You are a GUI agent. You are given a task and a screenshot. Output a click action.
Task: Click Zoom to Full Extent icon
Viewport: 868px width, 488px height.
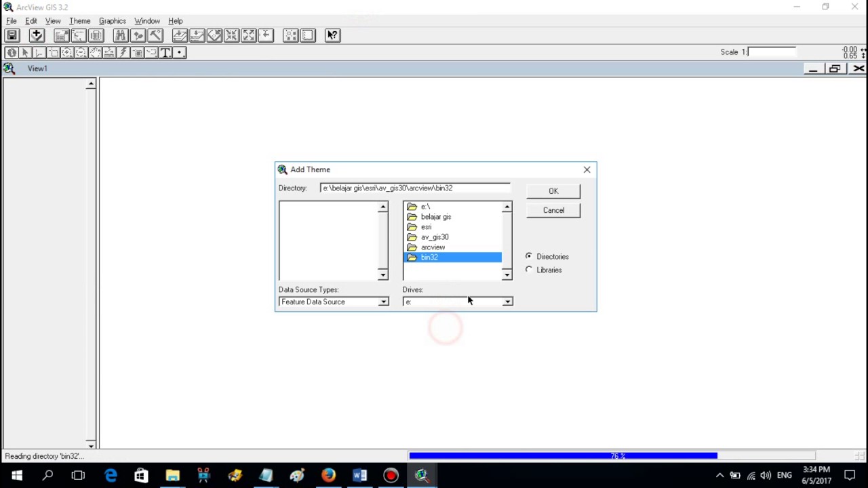click(180, 35)
